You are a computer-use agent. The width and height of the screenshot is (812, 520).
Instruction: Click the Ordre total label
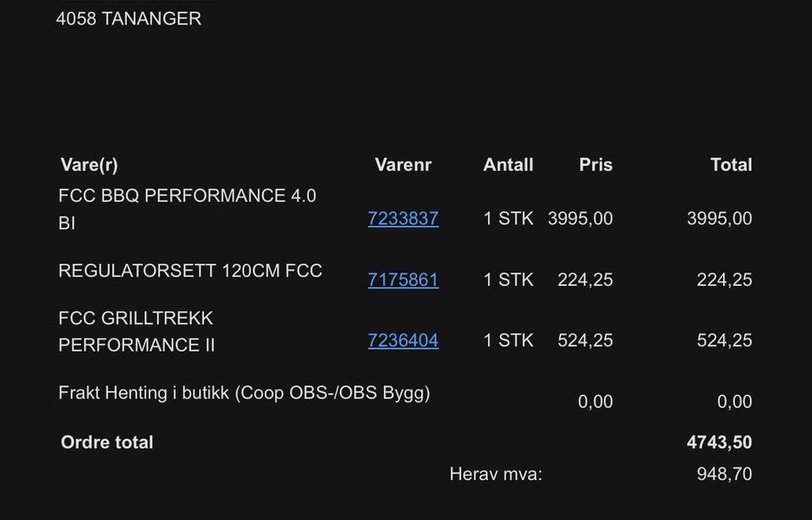(x=107, y=442)
